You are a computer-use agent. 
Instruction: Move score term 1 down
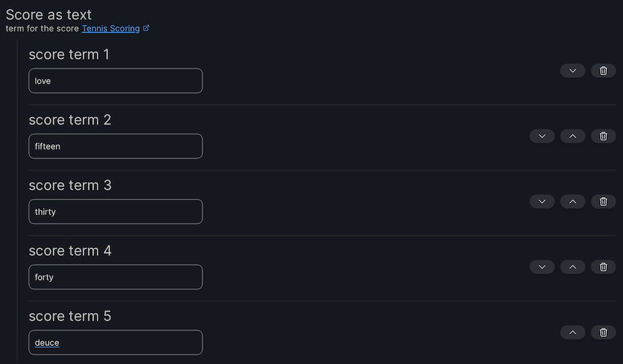(573, 70)
